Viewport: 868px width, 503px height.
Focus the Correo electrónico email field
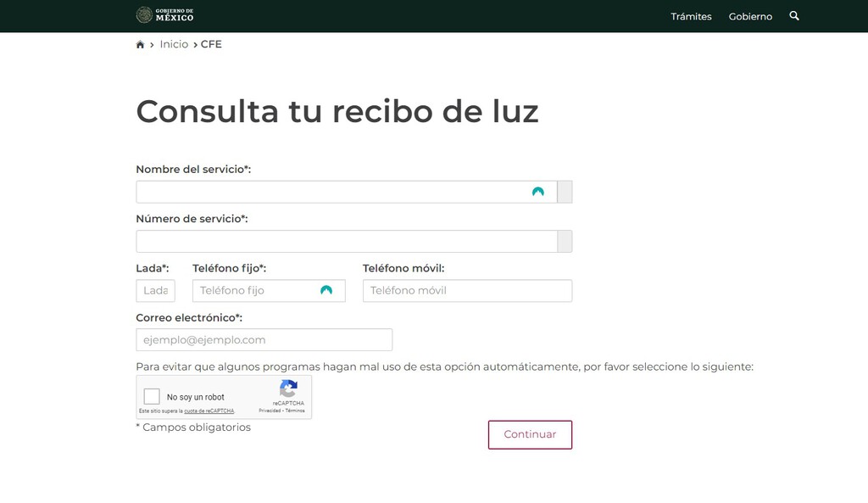tap(263, 339)
